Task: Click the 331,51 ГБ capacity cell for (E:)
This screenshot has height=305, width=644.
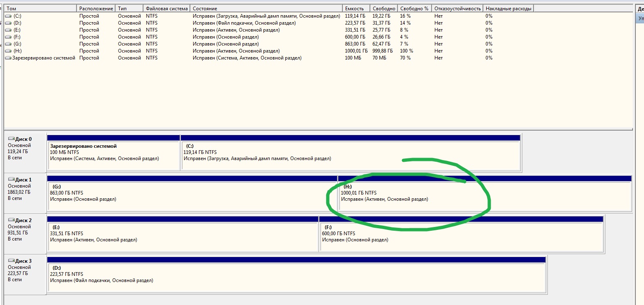Action: (x=355, y=30)
